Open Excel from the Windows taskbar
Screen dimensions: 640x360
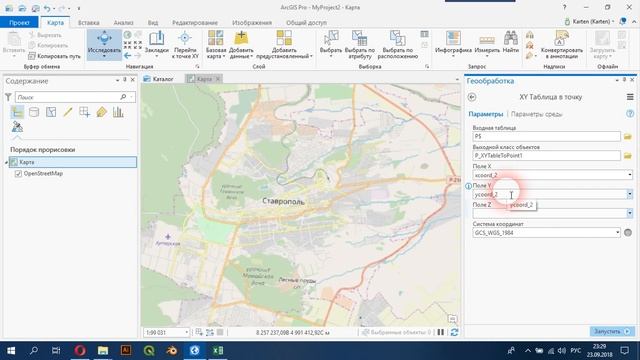pos(218,350)
